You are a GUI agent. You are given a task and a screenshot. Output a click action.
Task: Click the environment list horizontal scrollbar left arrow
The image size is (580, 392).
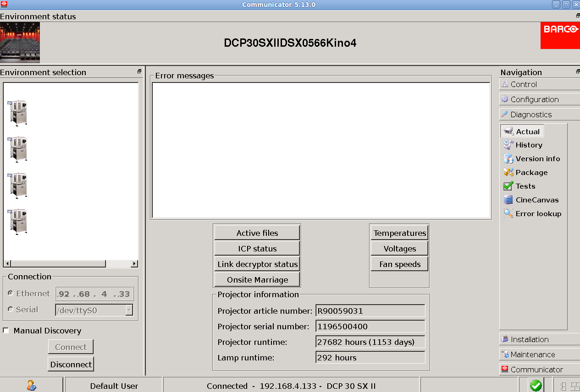[x=8, y=264]
